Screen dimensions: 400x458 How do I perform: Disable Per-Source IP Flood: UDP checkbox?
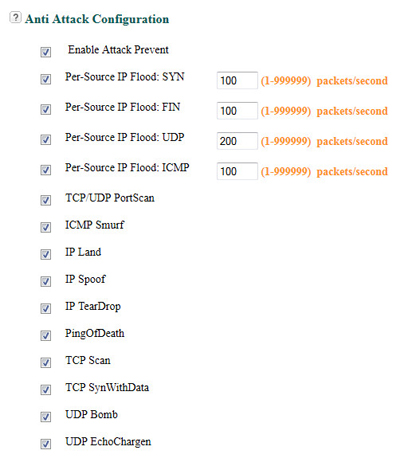[x=46, y=140]
